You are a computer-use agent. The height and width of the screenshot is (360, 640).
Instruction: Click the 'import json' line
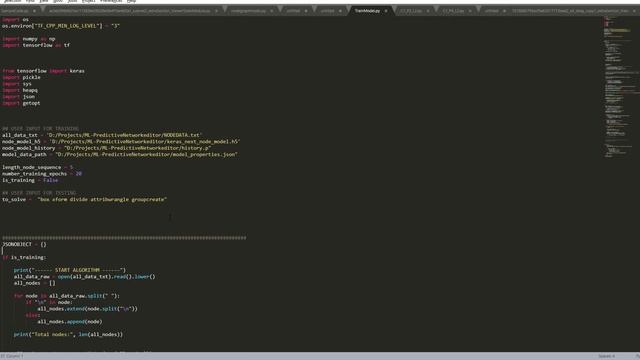pyautogui.click(x=18, y=97)
